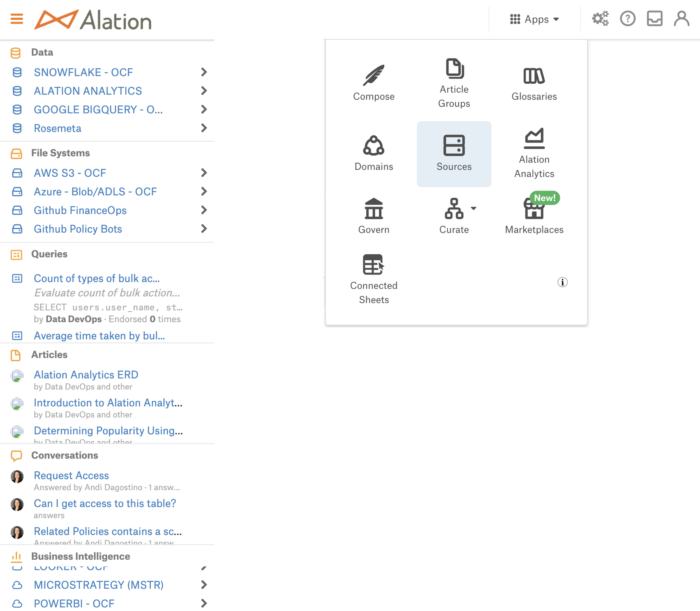Click the Count of types query icon
700x611 pixels.
17,279
